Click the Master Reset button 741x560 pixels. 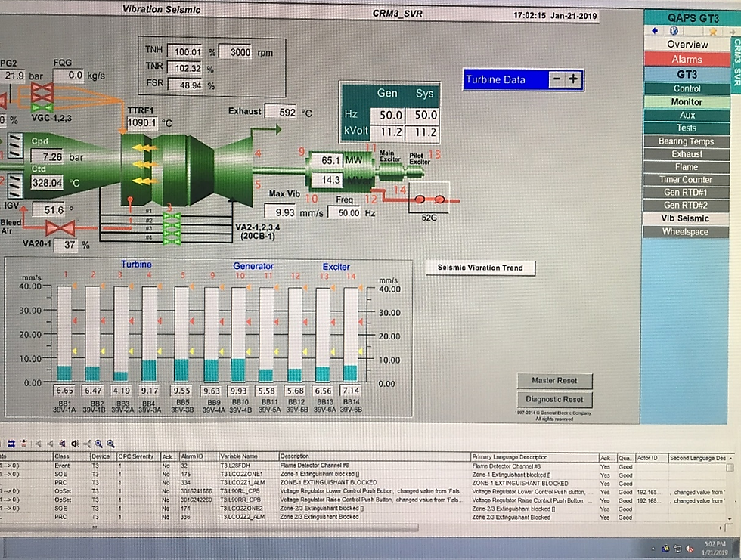pyautogui.click(x=554, y=381)
